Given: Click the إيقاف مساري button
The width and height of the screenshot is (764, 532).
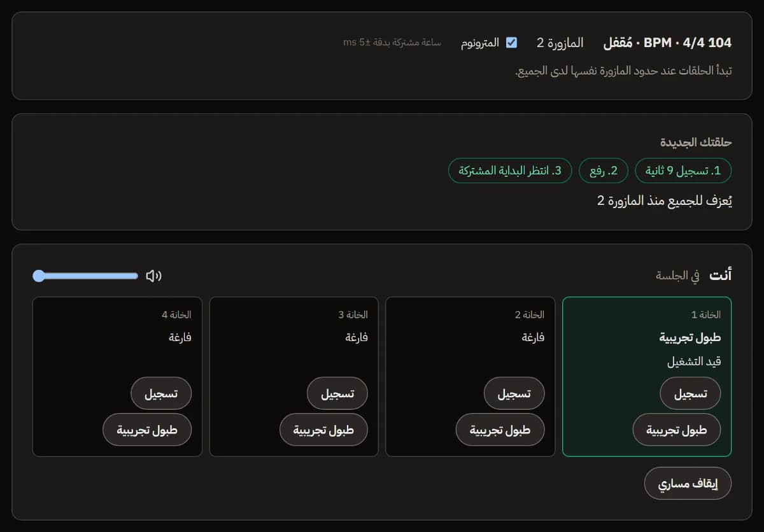Looking at the screenshot, I should (688, 484).
